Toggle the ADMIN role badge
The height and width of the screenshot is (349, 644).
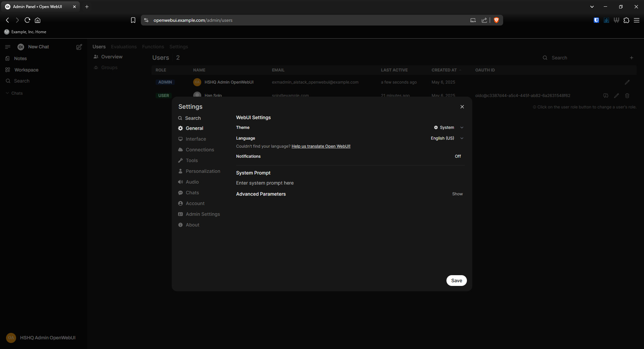165,82
